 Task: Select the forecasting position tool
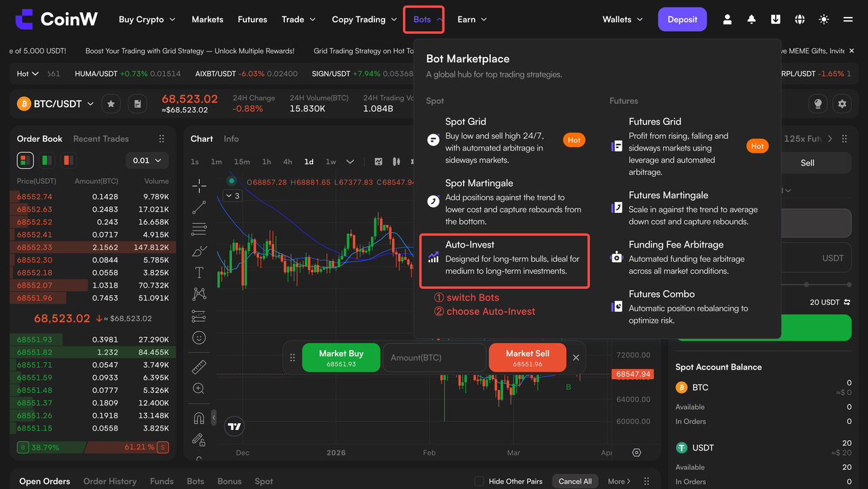(x=199, y=316)
